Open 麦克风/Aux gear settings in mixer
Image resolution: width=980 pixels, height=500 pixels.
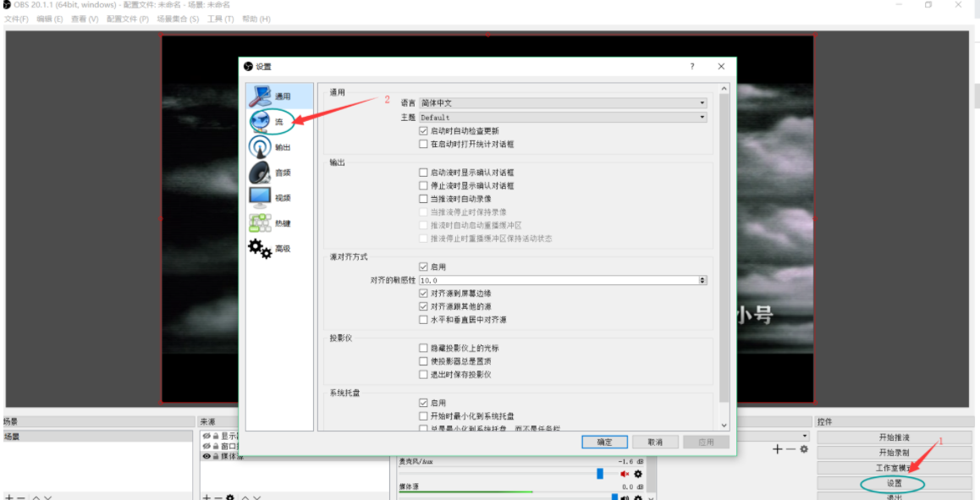638,475
